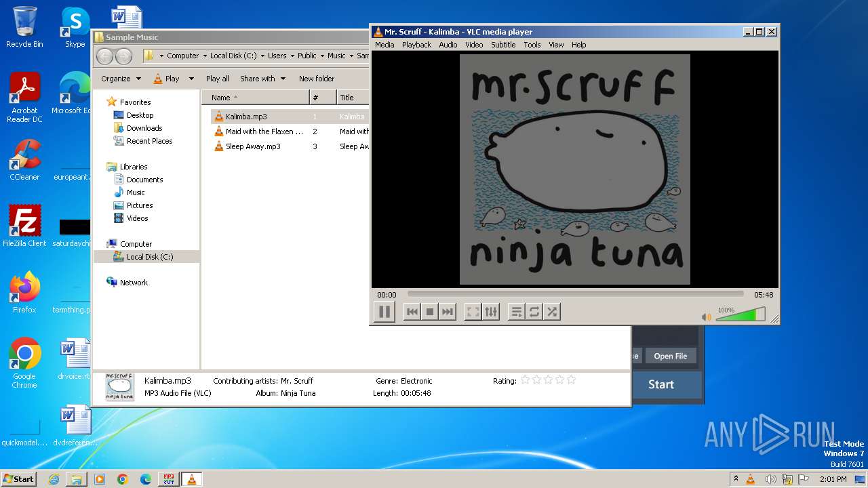Open VLC View menu
This screenshot has width=868, height=488.
tap(556, 45)
